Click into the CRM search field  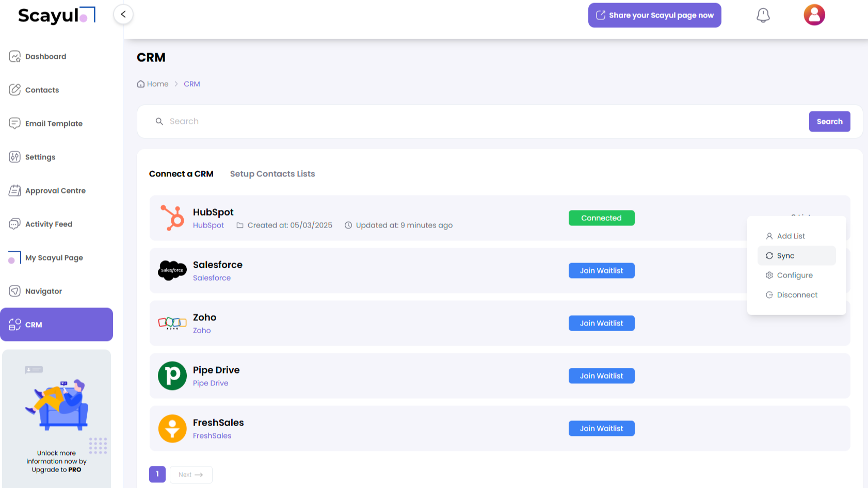tap(464, 122)
